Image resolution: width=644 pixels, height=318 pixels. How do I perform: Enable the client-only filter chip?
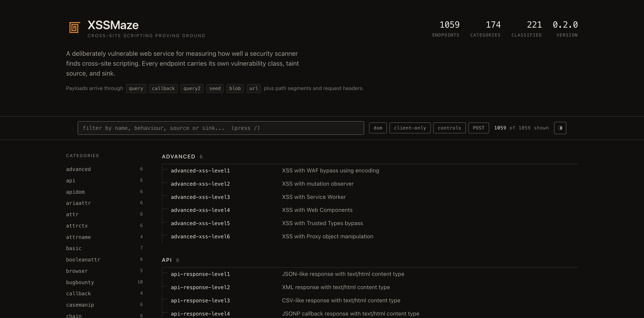pyautogui.click(x=410, y=128)
